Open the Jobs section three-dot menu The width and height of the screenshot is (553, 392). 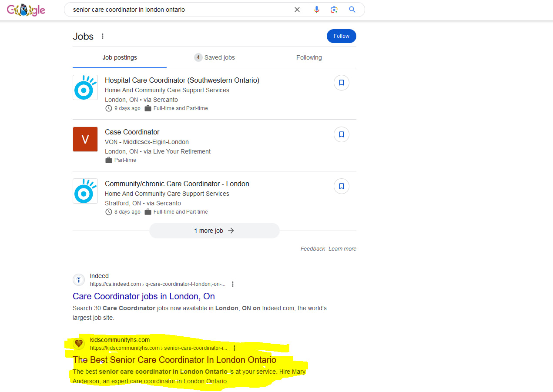(103, 36)
